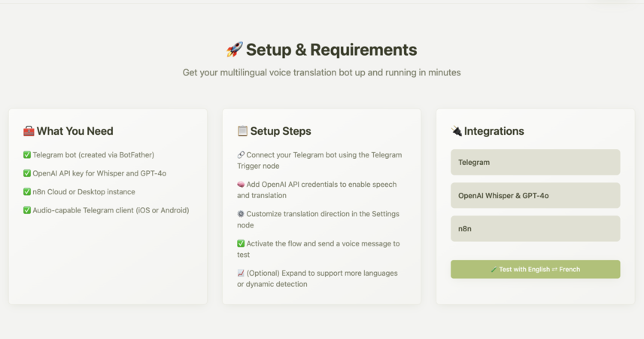Click the green check beside n8n Cloud or Desktop
The width and height of the screenshot is (644, 339).
click(27, 191)
